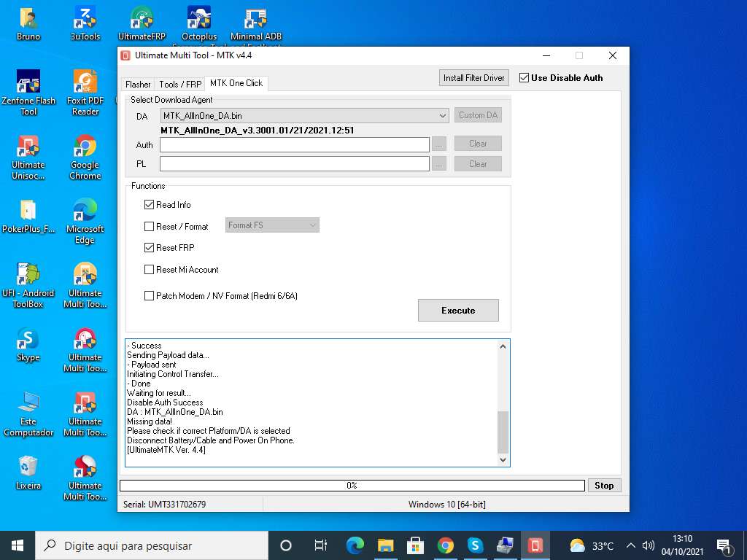
Task: Expand the DA file dropdown
Action: [x=443, y=116]
